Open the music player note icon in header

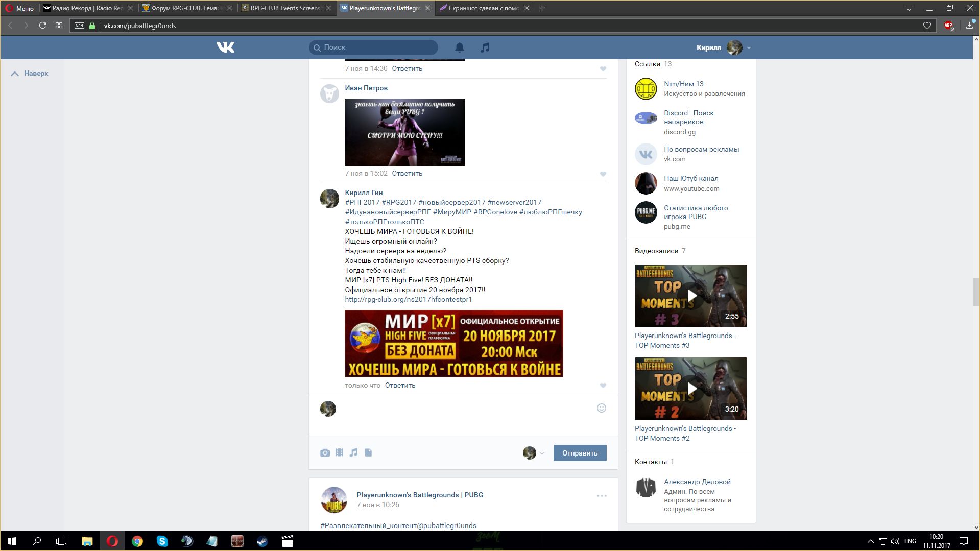coord(485,47)
